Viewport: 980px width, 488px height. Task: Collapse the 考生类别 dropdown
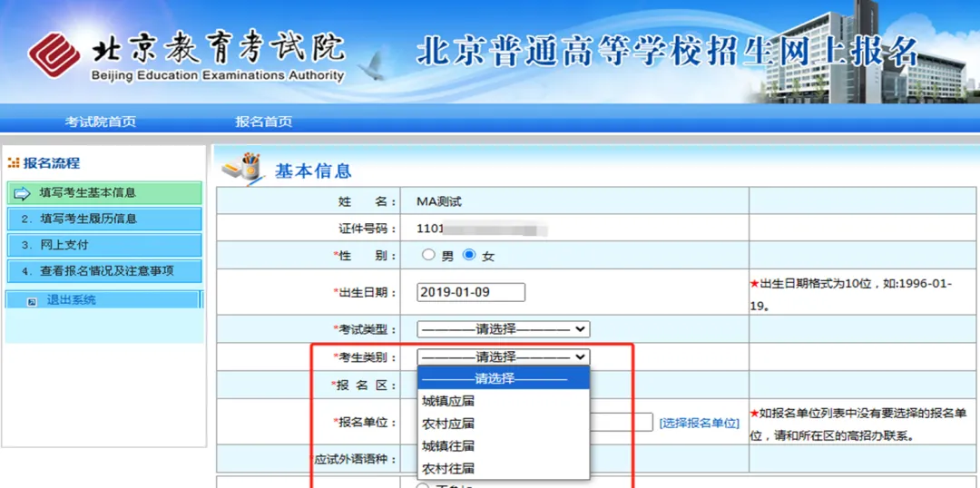[503, 356]
